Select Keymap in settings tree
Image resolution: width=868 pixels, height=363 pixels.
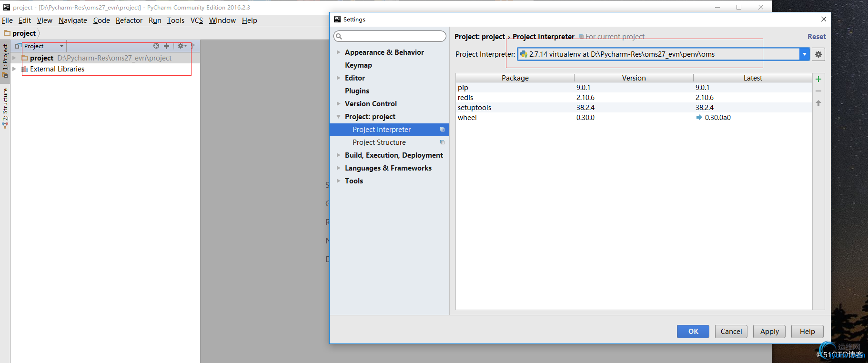point(358,65)
